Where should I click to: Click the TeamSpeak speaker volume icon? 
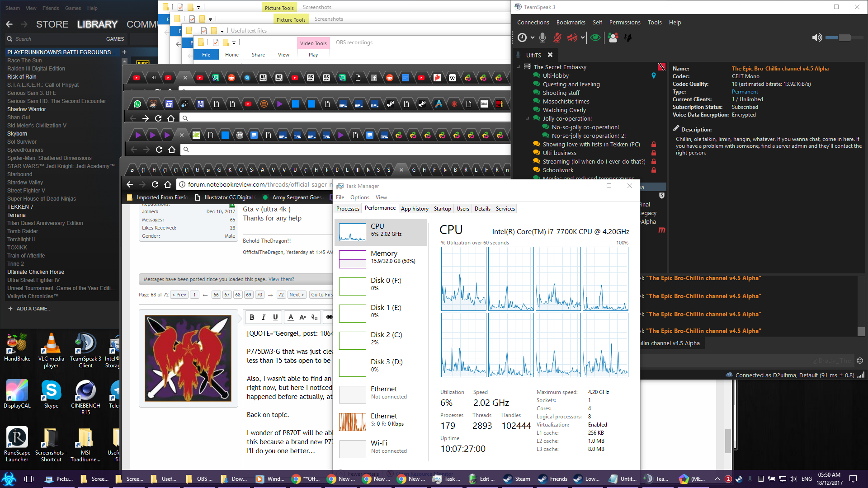click(817, 38)
